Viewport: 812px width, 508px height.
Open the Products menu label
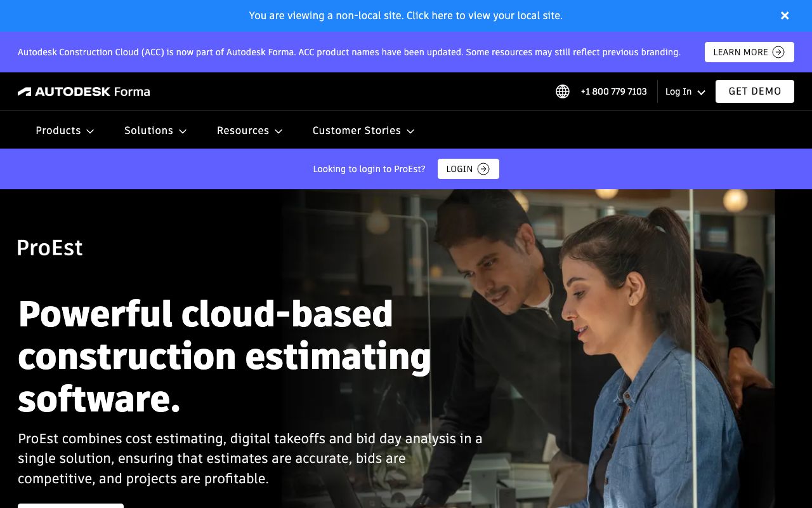pos(58,130)
